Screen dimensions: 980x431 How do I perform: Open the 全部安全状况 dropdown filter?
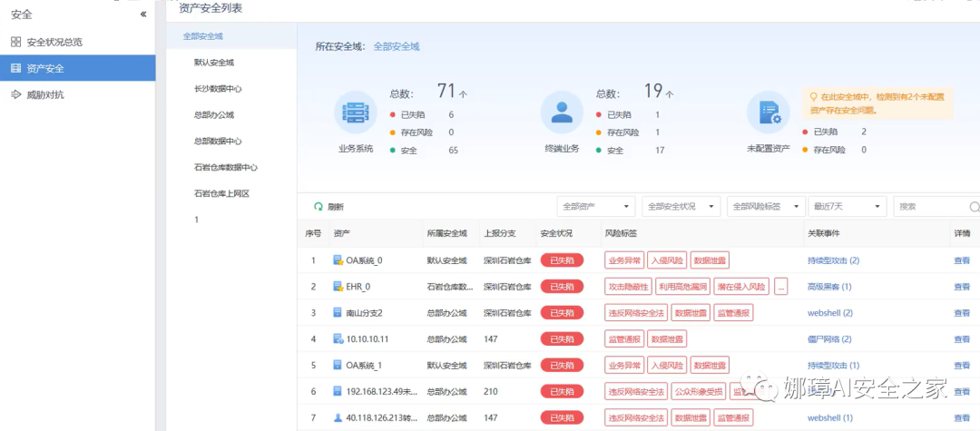point(681,207)
